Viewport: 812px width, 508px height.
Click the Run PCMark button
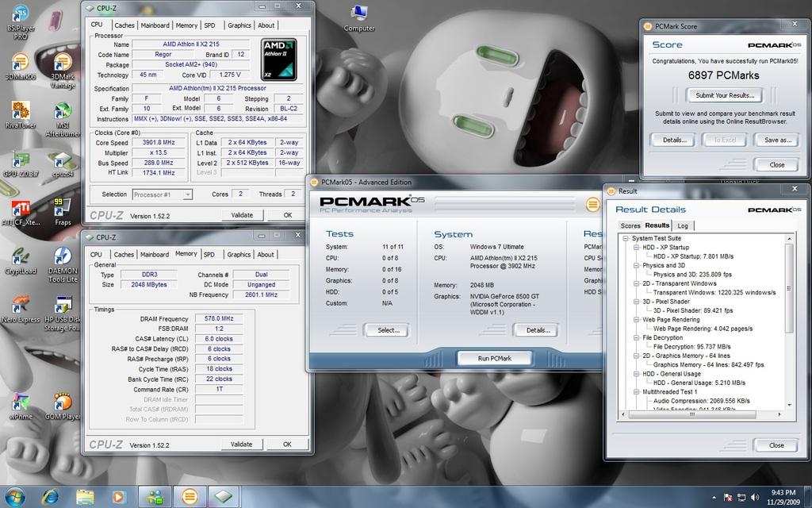coord(495,358)
